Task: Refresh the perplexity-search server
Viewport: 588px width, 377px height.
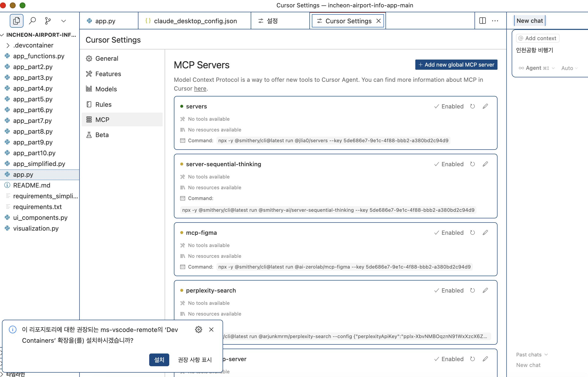Action: coord(472,290)
